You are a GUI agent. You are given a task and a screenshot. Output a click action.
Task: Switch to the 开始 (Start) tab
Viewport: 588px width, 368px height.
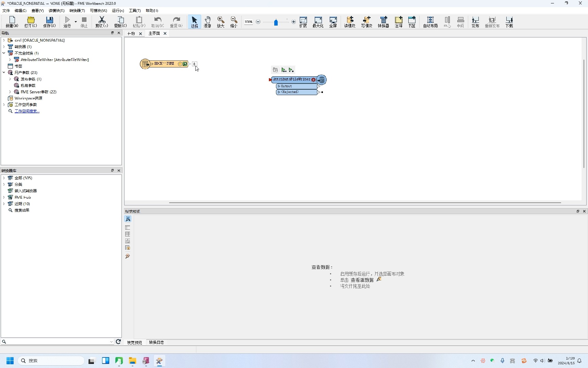pyautogui.click(x=131, y=33)
